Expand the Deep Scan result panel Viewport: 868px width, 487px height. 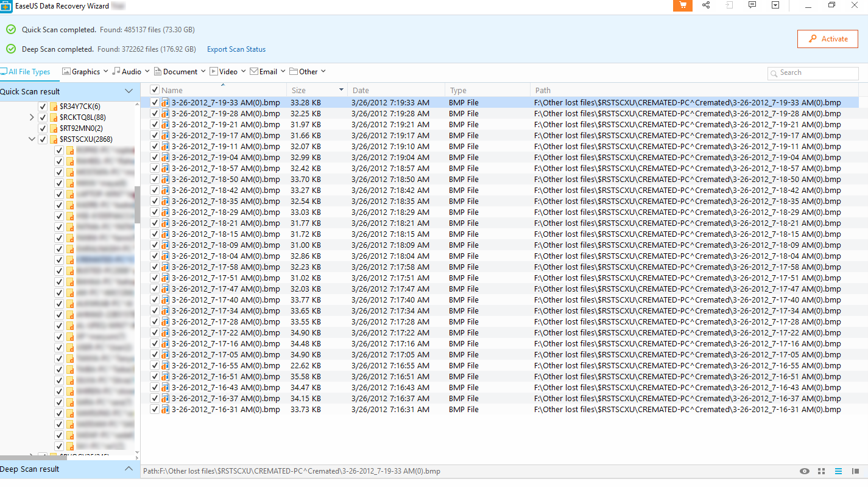(129, 469)
